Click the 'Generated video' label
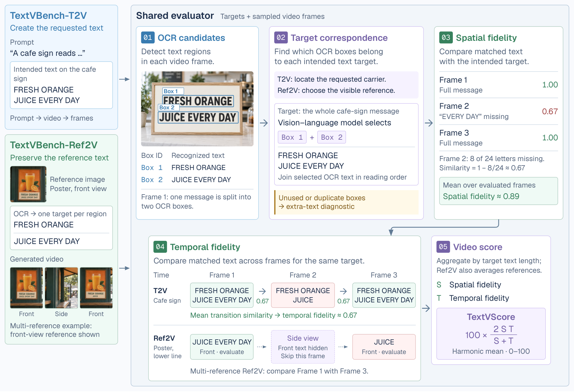Screen dimensions: 574x392 click(37, 259)
